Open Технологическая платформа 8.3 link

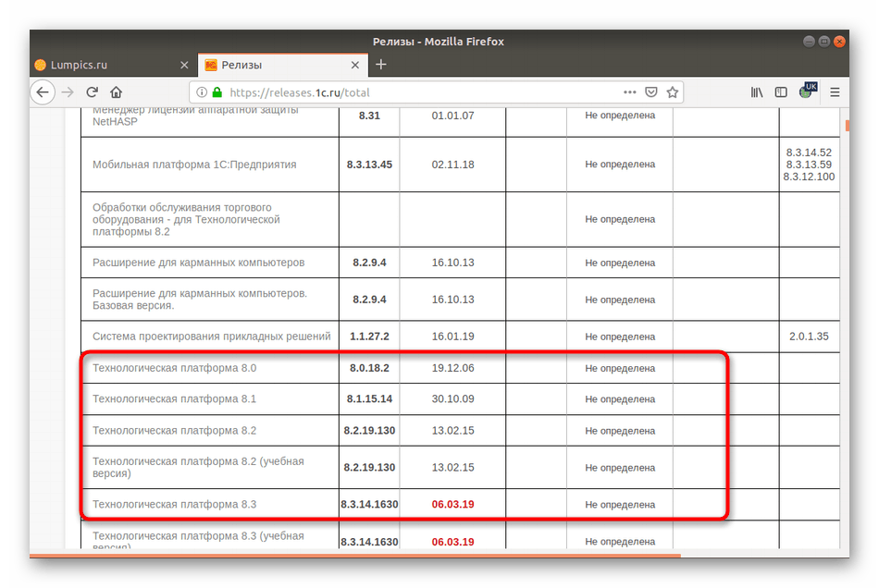(174, 505)
